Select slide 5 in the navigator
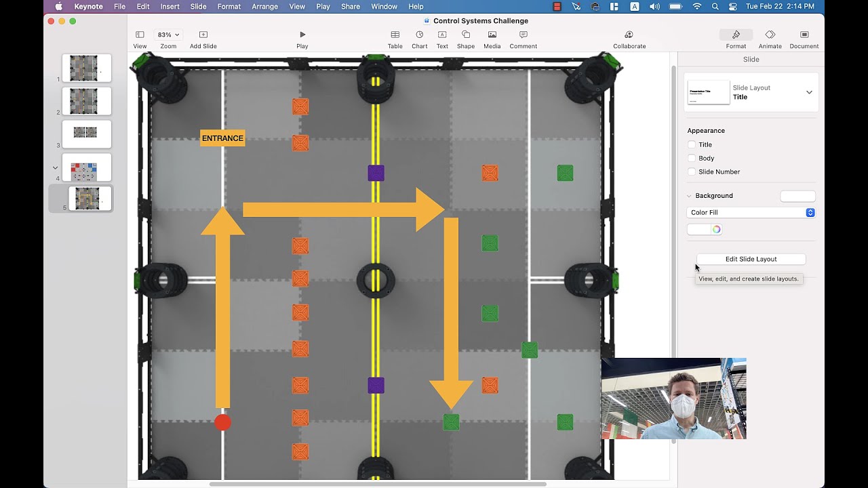868x488 pixels. pyautogui.click(x=90, y=199)
